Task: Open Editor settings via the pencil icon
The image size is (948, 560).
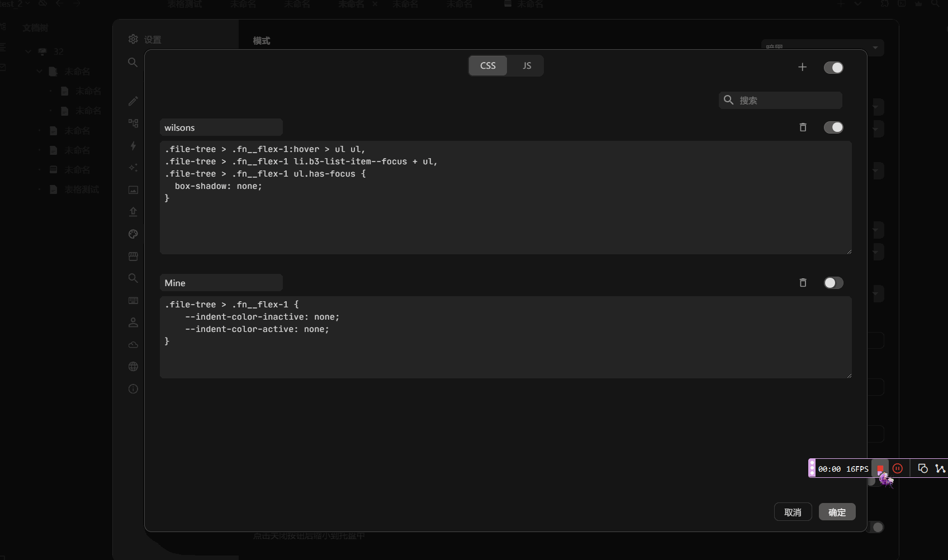Action: click(x=133, y=101)
